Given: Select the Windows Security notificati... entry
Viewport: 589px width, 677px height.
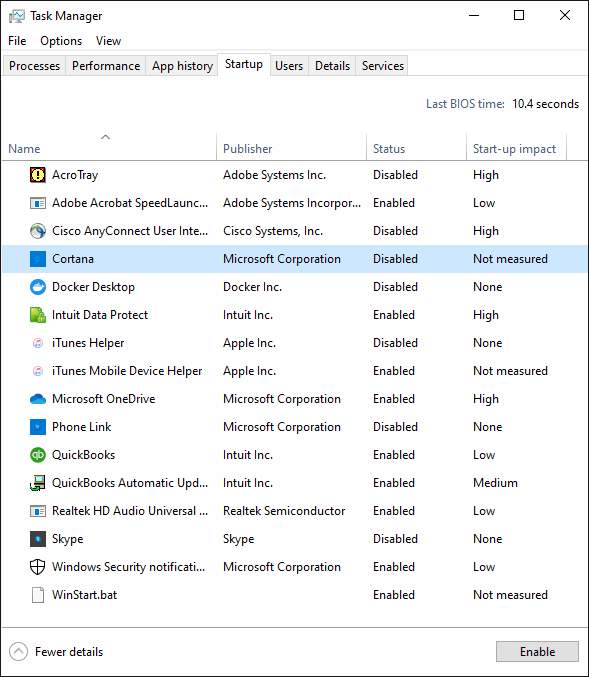Looking at the screenshot, I should 128,567.
